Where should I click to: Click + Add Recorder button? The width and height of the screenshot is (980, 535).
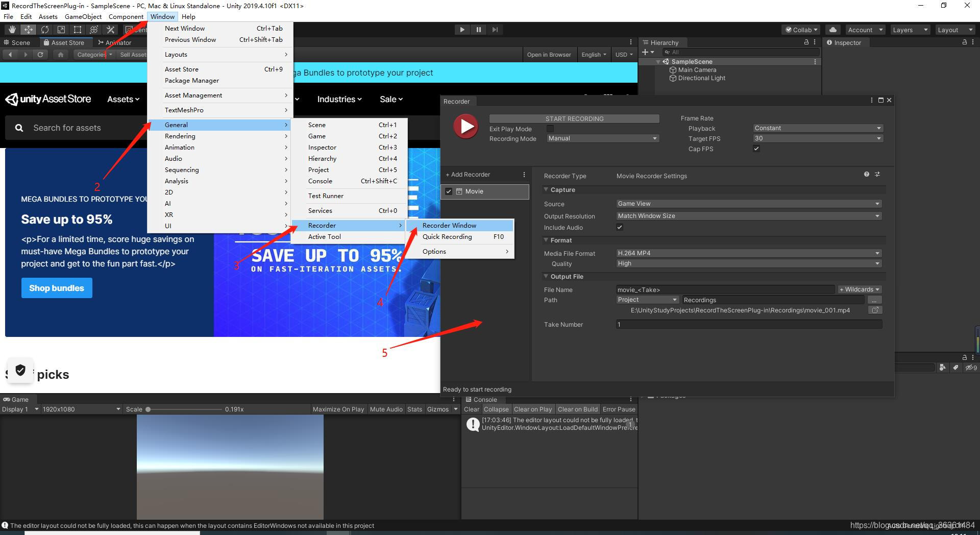(x=468, y=175)
